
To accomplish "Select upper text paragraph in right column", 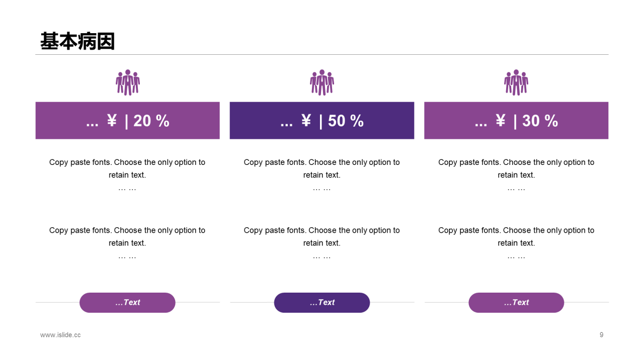I will click(516, 175).
